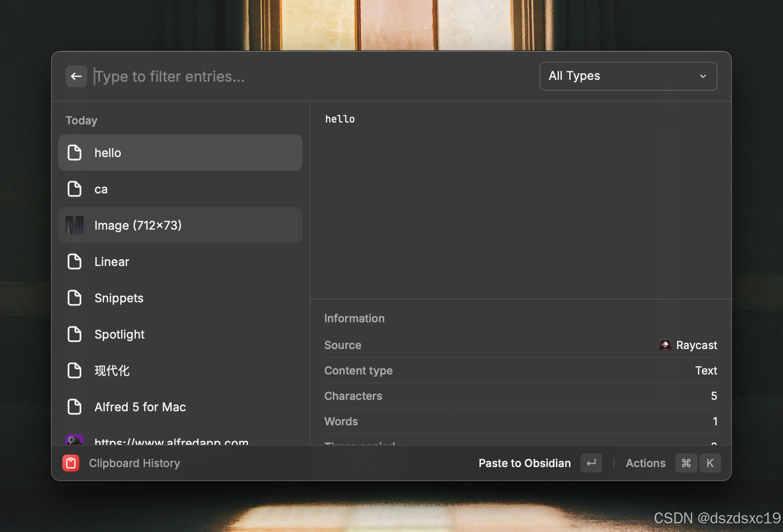783x532 pixels.
Task: Click the Raycast source name
Action: coord(697,345)
